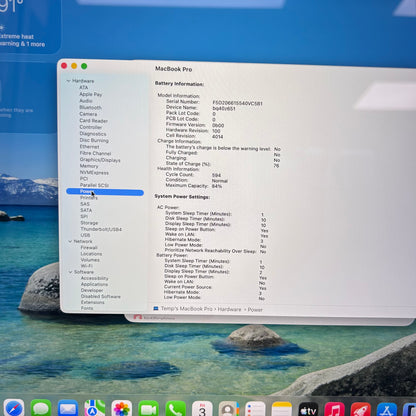Select SPI in the sidebar
Screen dimensions: 416x416
click(x=84, y=217)
